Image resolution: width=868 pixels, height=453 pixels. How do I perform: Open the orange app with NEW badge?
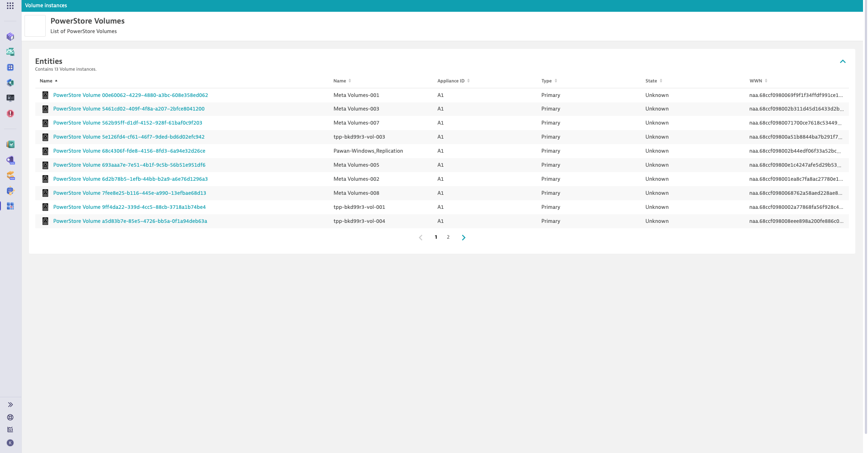point(10,176)
